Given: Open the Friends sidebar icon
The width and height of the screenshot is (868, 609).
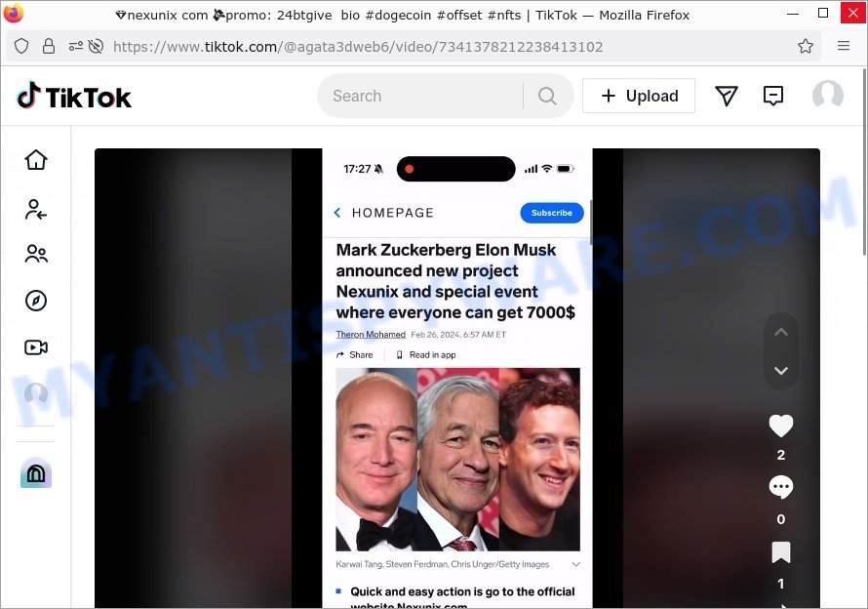Looking at the screenshot, I should [36, 254].
